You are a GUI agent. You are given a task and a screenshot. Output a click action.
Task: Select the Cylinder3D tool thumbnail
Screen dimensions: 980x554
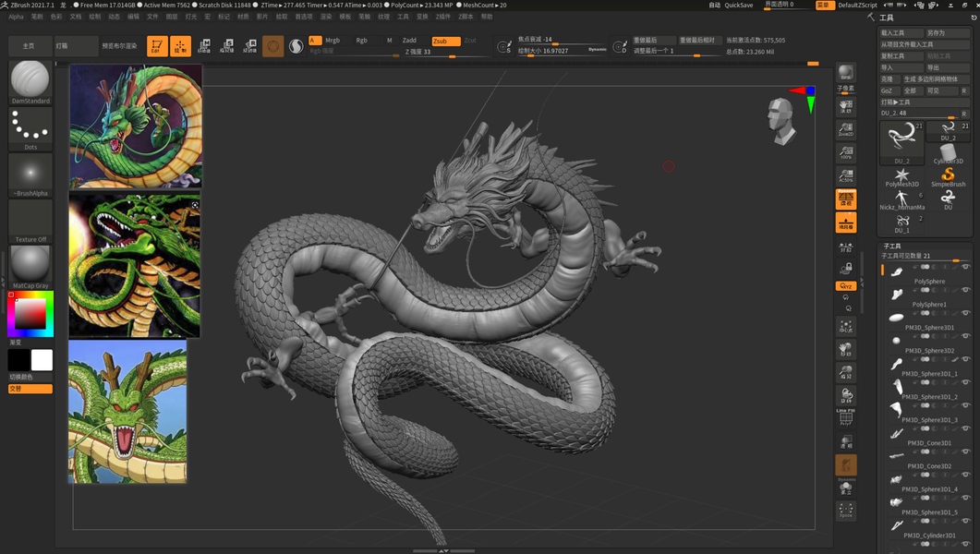pyautogui.click(x=948, y=153)
